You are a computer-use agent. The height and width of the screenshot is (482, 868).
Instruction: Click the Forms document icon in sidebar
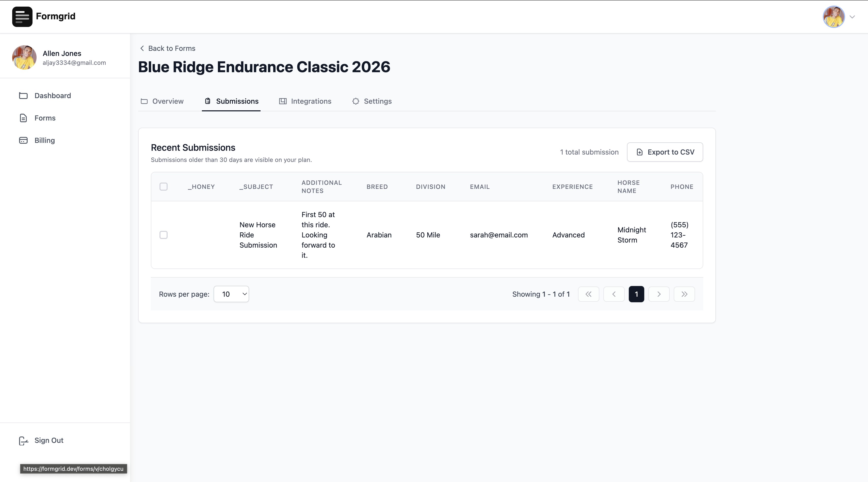click(23, 118)
